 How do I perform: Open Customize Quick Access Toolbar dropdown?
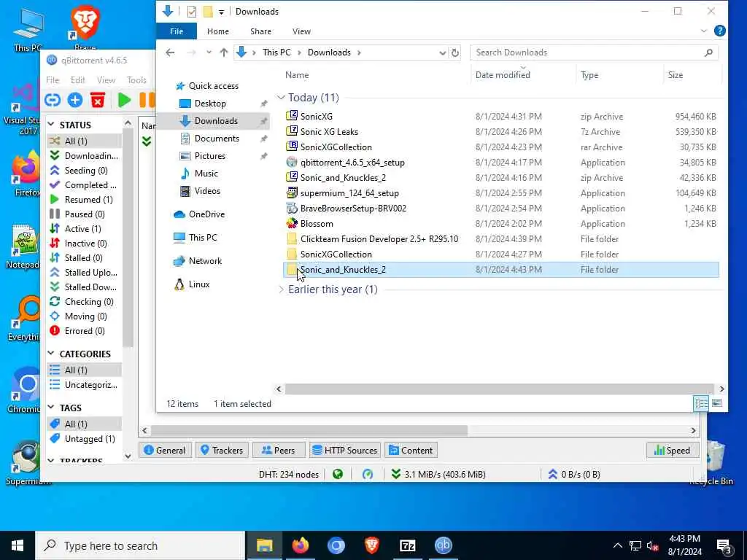221,12
